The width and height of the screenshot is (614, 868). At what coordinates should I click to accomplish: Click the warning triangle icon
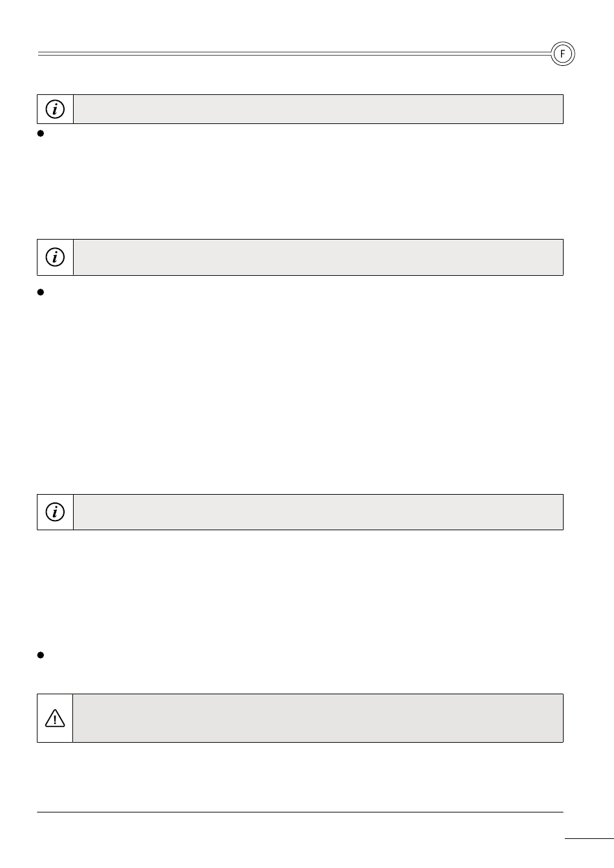(55, 718)
